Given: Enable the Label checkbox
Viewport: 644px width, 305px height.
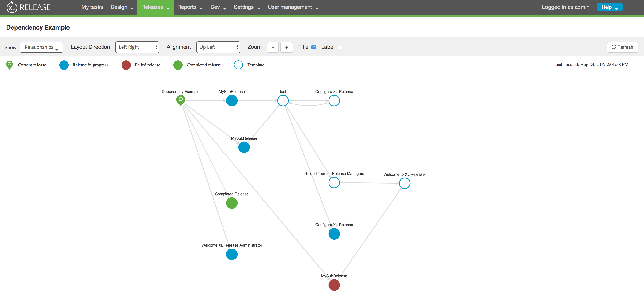Looking at the screenshot, I should click(340, 47).
